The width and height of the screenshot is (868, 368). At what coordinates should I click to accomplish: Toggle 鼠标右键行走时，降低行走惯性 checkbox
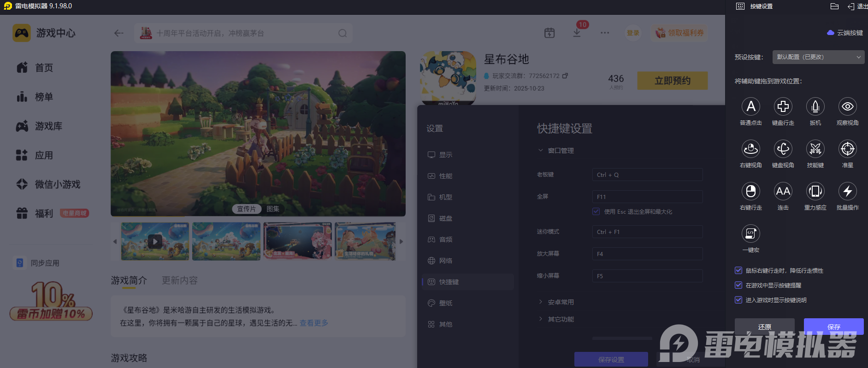click(x=738, y=270)
